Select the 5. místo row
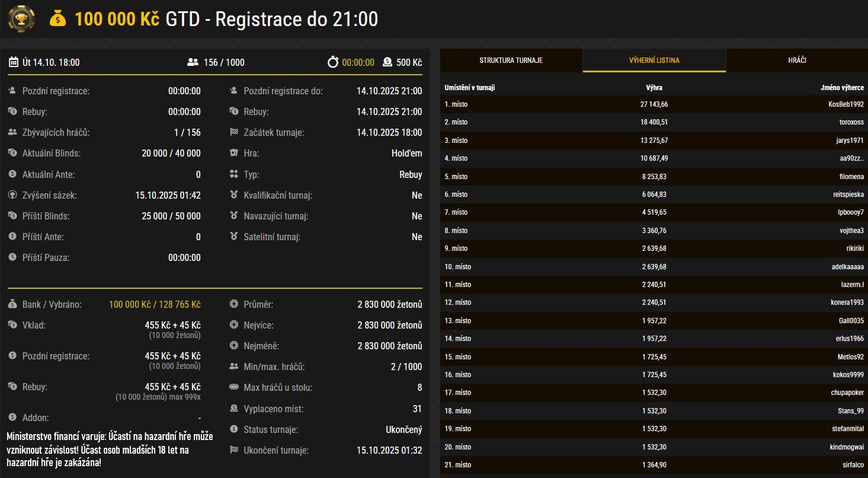 point(456,177)
